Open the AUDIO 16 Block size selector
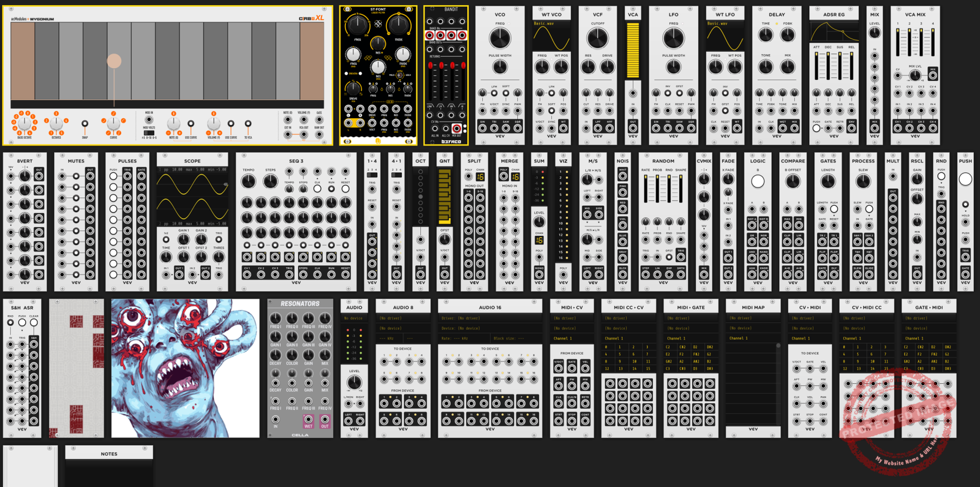Viewport: 980px width, 487px height. point(516,338)
